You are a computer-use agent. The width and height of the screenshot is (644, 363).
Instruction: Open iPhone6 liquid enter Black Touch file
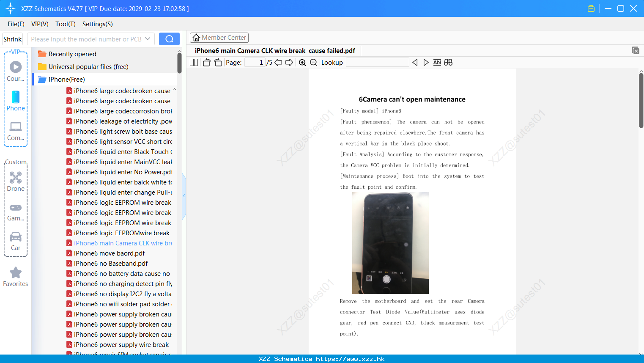[x=119, y=152]
